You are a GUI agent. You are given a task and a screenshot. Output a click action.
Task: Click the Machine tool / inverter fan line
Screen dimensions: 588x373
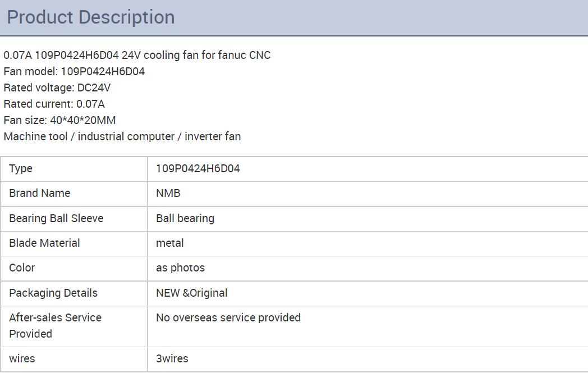[x=122, y=136]
